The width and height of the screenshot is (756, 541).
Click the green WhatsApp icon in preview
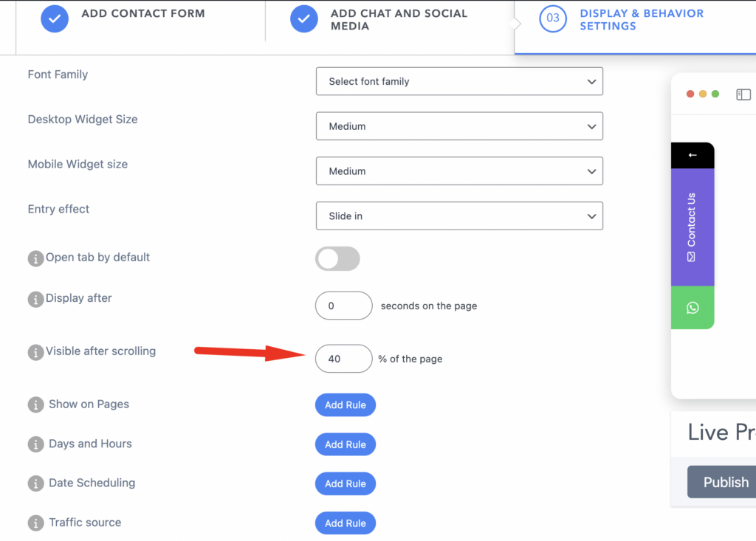coord(693,308)
